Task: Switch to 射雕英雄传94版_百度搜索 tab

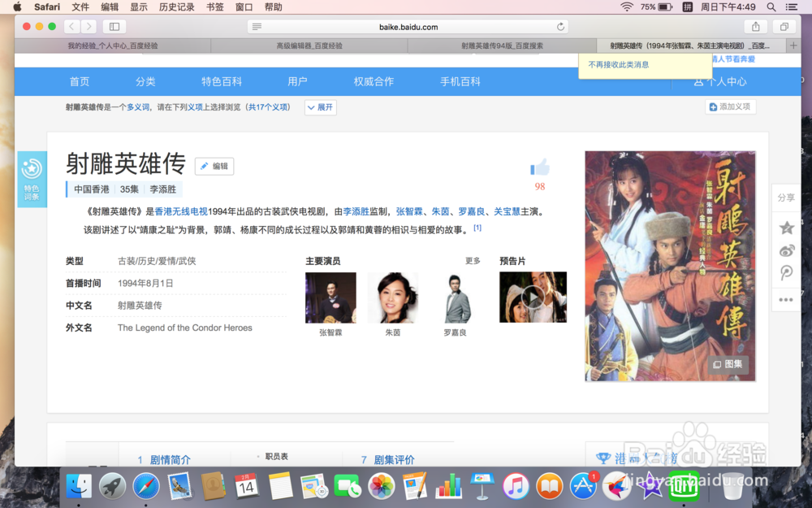Action: [x=502, y=46]
